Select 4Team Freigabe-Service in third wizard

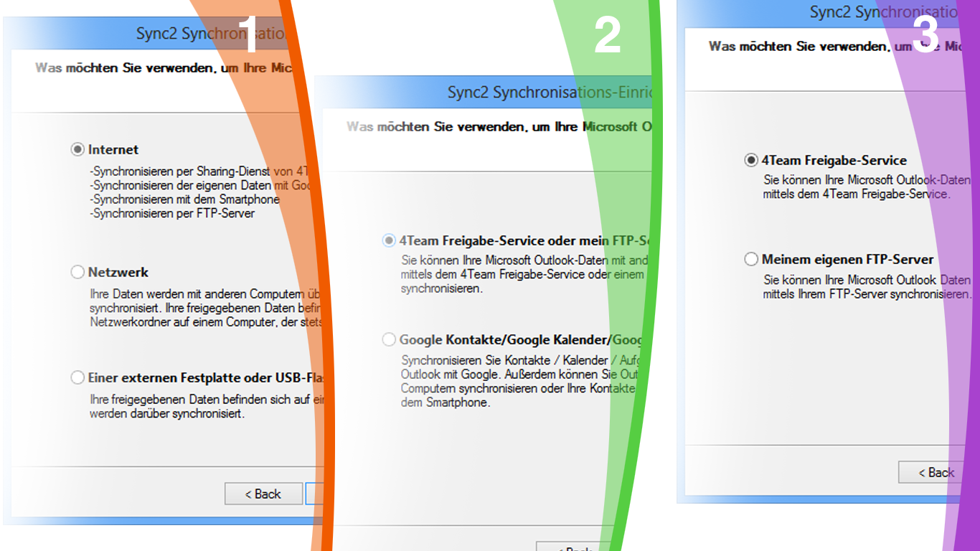751,160
